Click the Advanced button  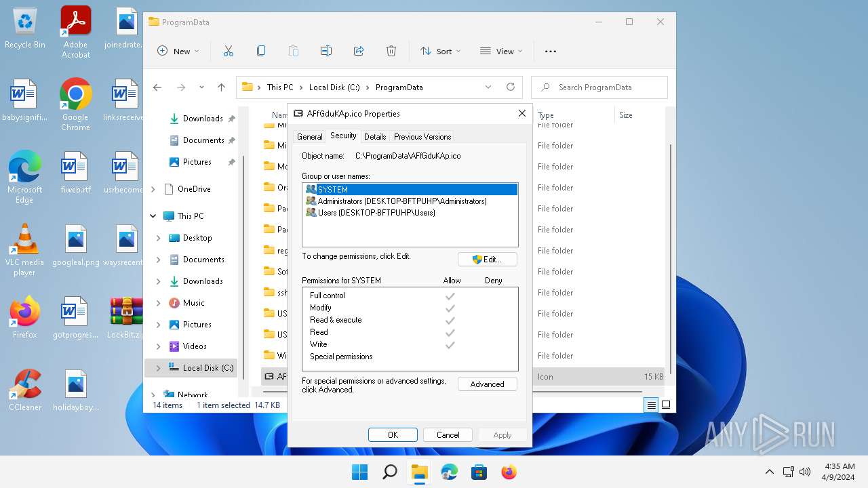(488, 384)
